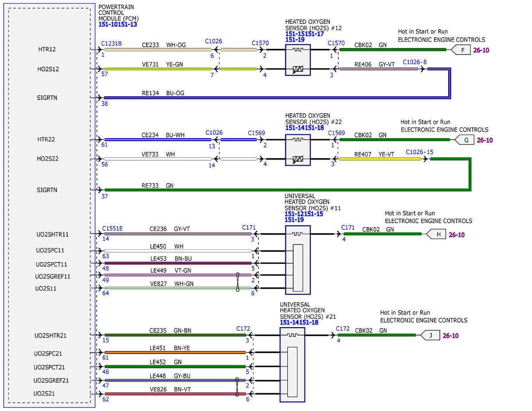Image resolution: width=532 pixels, height=411 pixels.
Task: Click connector label C1551E
Action: (x=112, y=228)
